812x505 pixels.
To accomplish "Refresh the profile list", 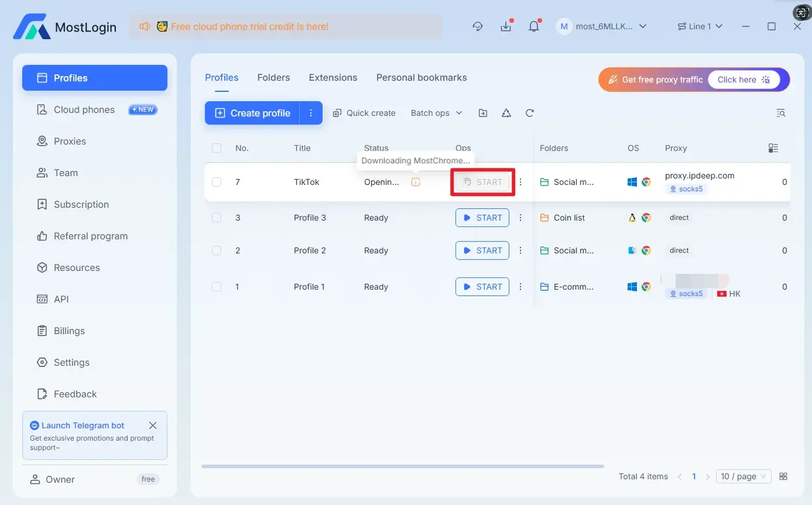I will [x=529, y=112].
